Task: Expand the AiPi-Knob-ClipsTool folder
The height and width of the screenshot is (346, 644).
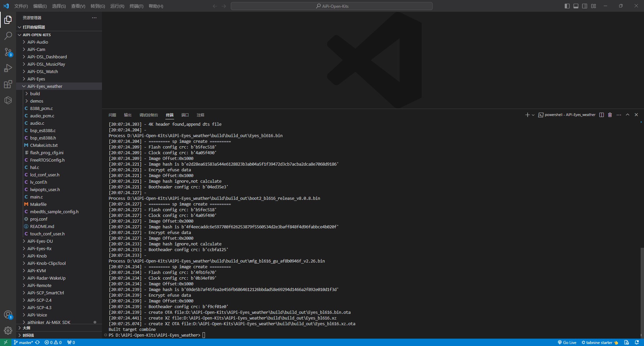Action: click(59, 263)
